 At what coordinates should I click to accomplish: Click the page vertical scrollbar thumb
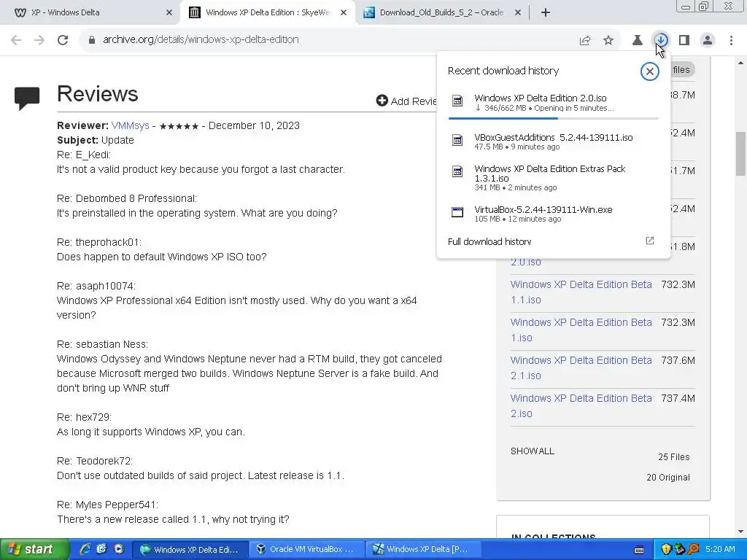coord(741,153)
